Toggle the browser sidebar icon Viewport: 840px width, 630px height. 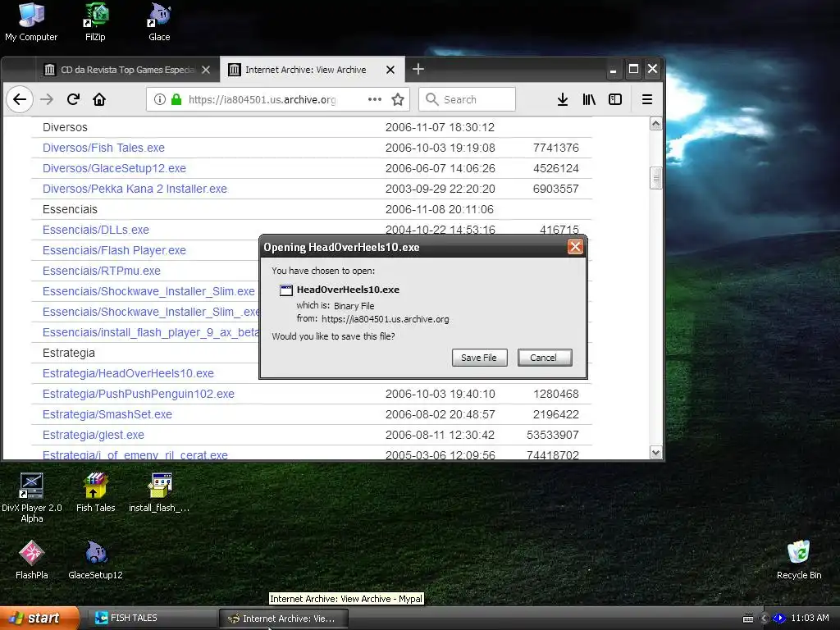pos(615,99)
